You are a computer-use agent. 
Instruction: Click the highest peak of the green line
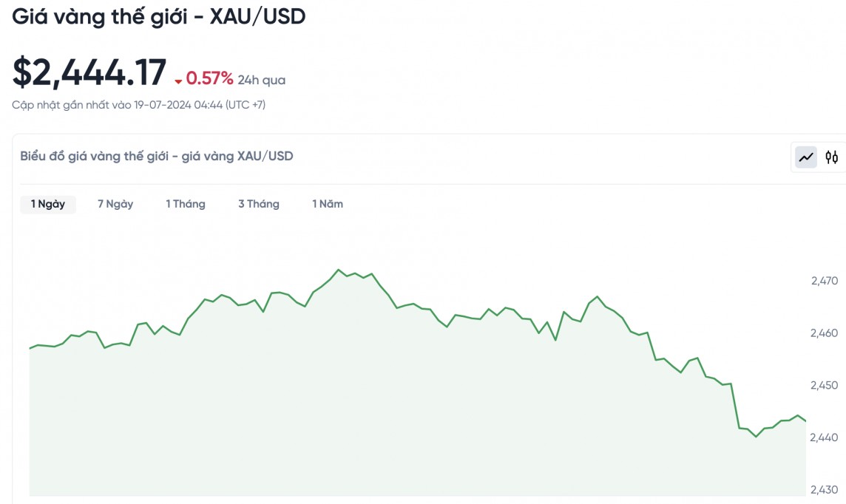[x=339, y=270]
